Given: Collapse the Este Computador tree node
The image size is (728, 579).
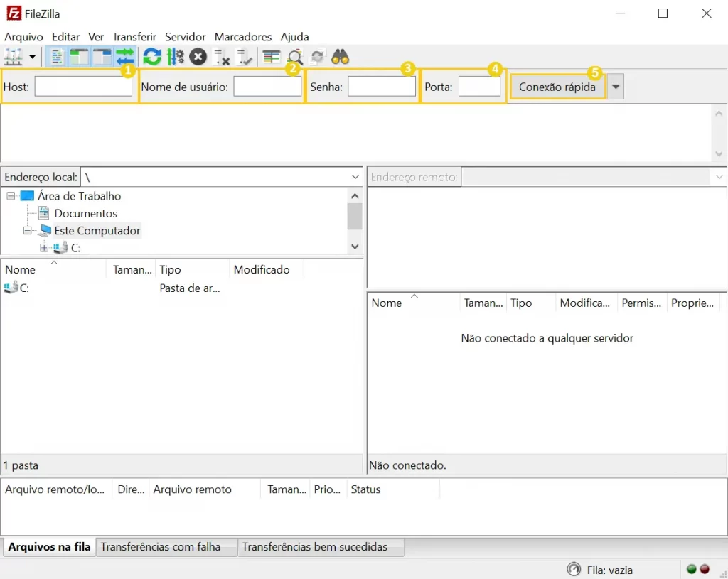Looking at the screenshot, I should 28,231.
